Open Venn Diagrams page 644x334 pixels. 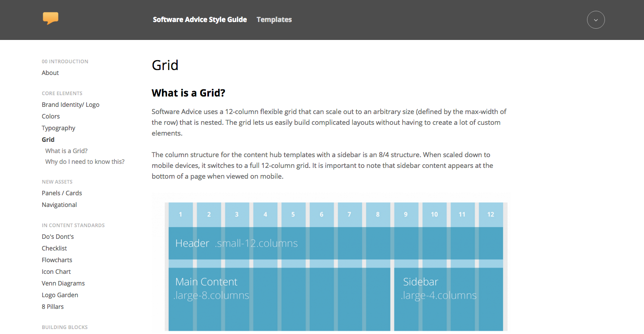pos(63,283)
